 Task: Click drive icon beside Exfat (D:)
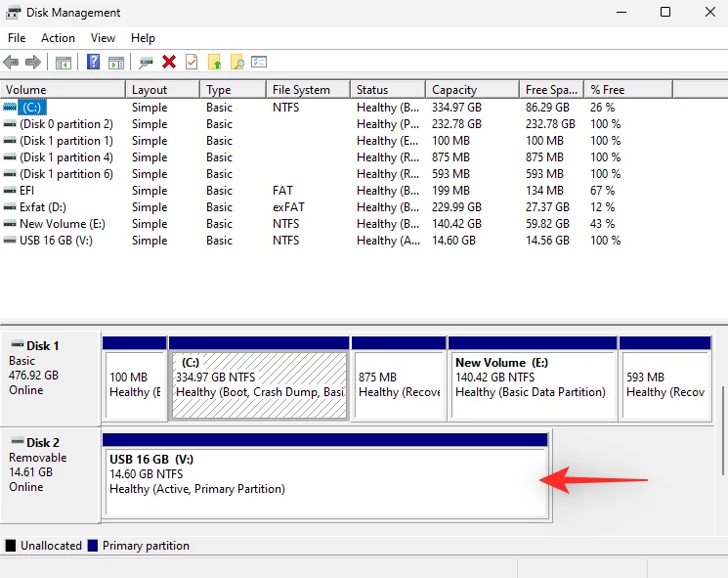[10, 207]
